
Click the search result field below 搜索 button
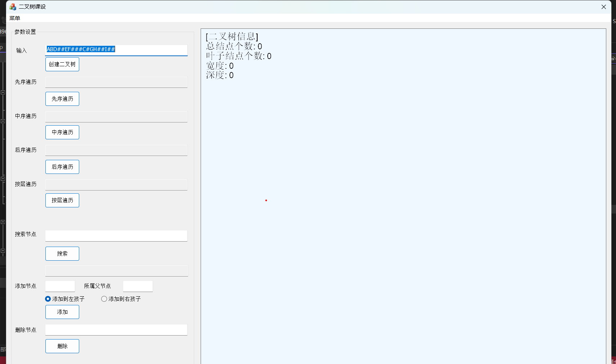117,271
